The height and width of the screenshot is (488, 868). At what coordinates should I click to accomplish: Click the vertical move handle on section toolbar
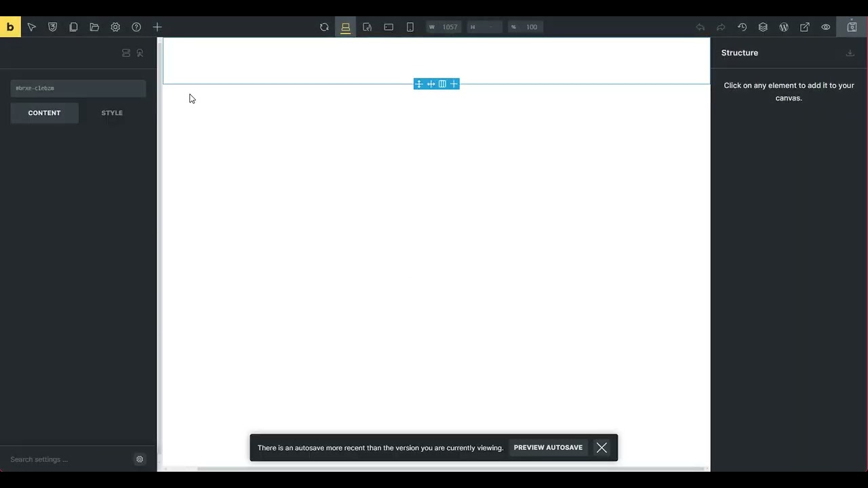419,84
